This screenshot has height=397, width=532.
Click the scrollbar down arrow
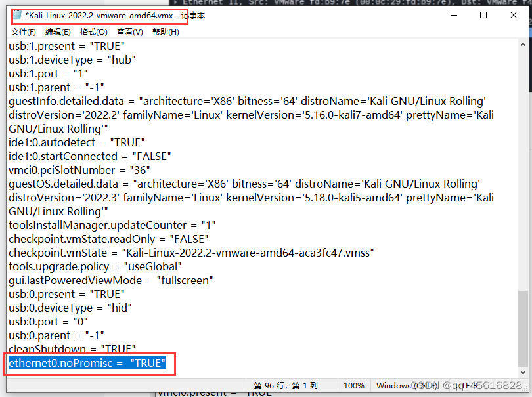[x=523, y=373]
